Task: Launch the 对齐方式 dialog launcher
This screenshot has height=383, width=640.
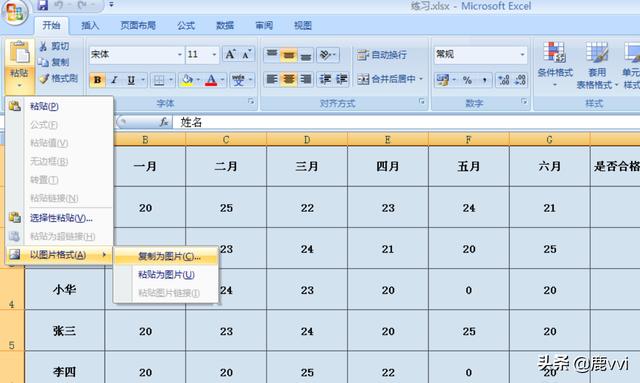Action: point(422,101)
